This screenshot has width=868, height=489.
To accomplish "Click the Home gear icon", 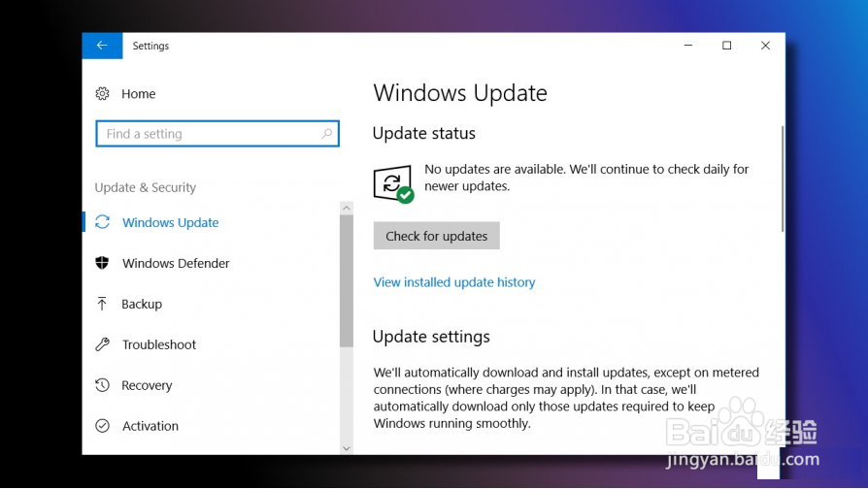I will click(102, 93).
